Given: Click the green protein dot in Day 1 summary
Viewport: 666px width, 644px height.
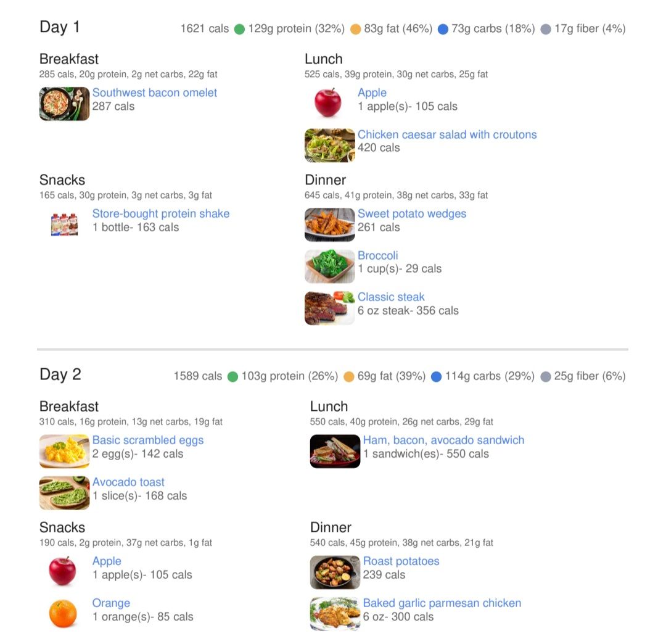Looking at the screenshot, I should 239,29.
